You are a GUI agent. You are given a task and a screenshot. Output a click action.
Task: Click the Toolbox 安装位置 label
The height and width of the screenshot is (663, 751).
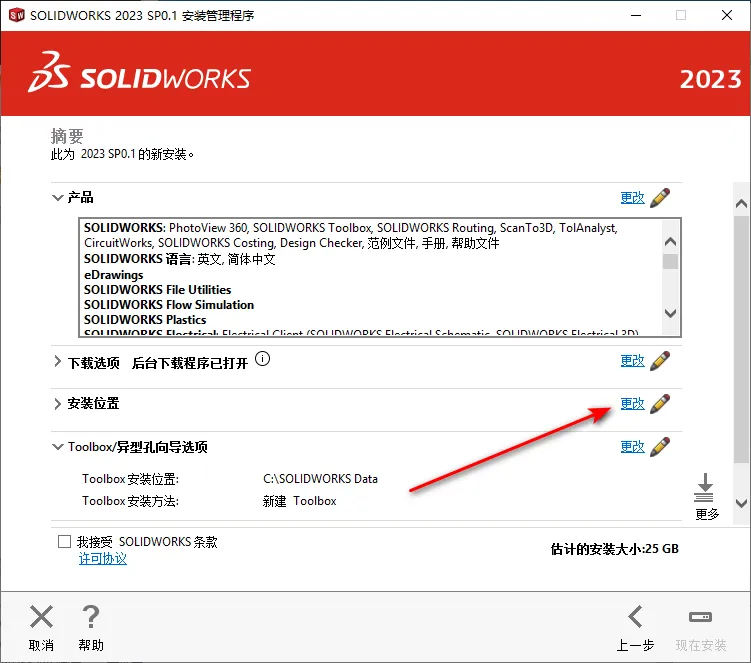point(130,479)
